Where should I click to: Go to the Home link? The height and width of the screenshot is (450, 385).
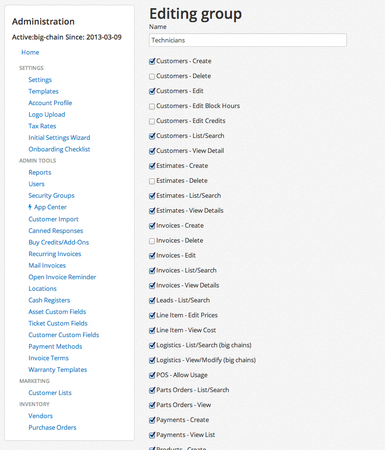tap(30, 52)
